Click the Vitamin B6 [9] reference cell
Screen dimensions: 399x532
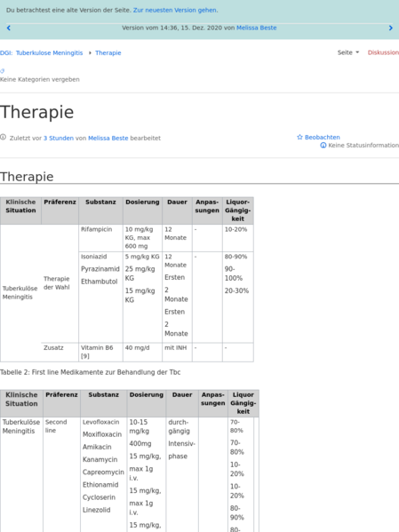pyautogui.click(x=100, y=352)
